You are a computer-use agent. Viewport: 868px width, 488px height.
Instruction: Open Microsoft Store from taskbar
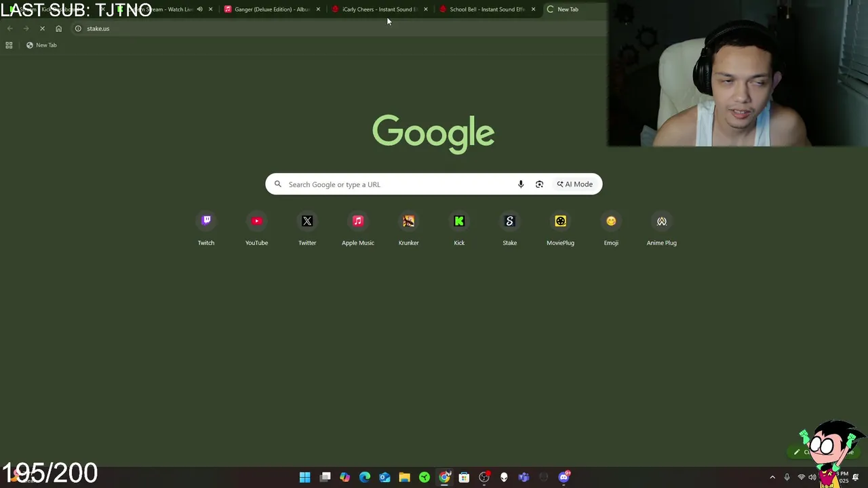(464, 477)
